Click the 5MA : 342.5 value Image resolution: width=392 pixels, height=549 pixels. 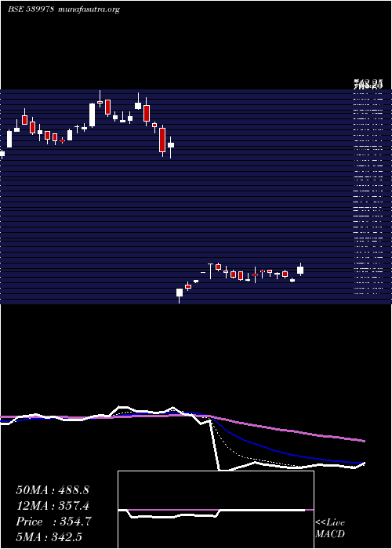coord(49,537)
